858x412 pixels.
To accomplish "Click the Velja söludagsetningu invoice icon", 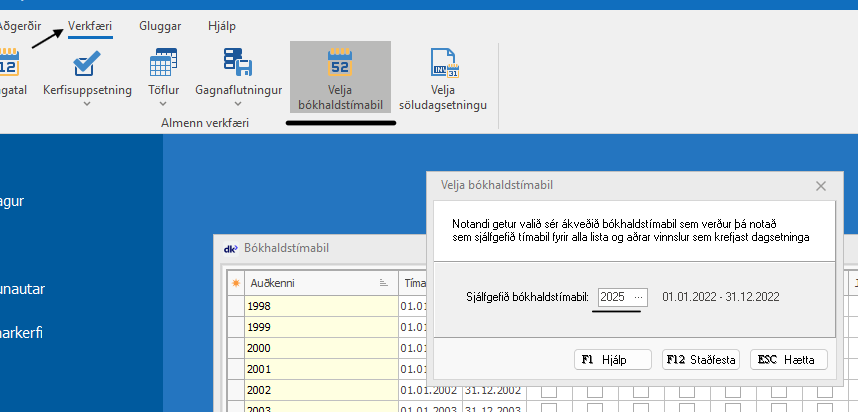I will pos(443,63).
